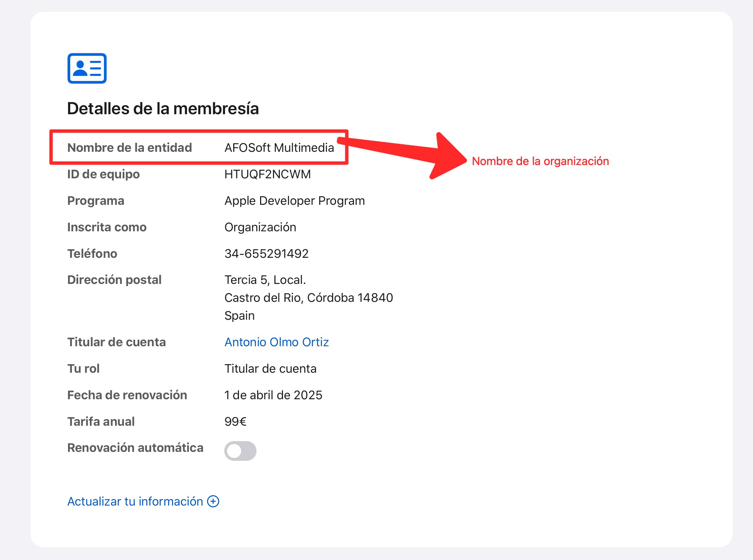Viewport: 753px width, 560px height.
Task: Click the Tercia 5, Local. address line
Action: 265,280
